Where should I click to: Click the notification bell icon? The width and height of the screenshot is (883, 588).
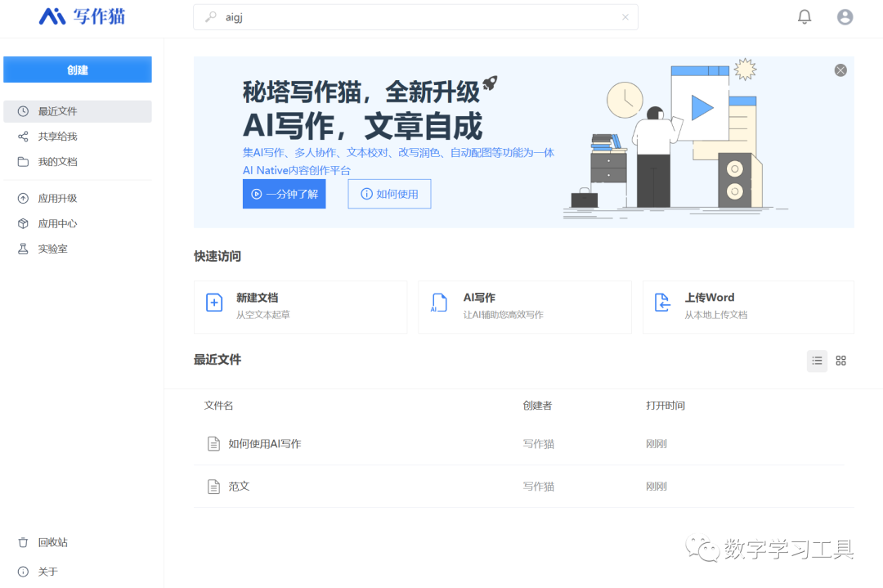tap(805, 17)
